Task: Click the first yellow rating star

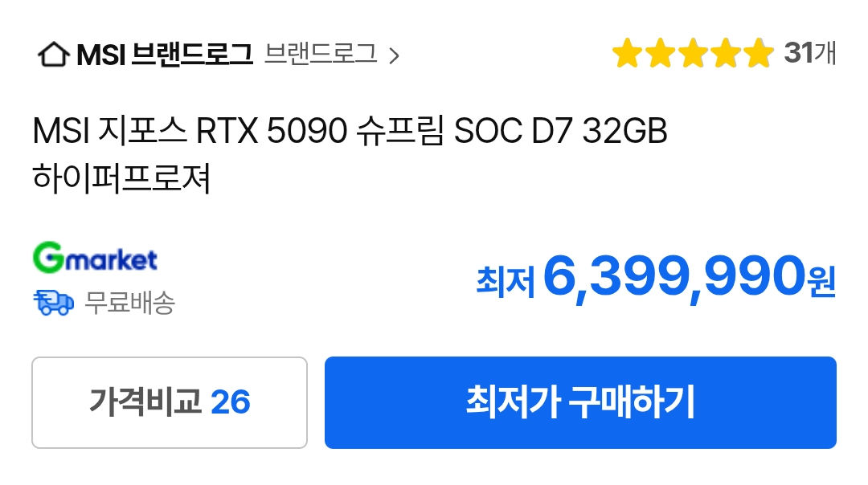Action: 627,54
